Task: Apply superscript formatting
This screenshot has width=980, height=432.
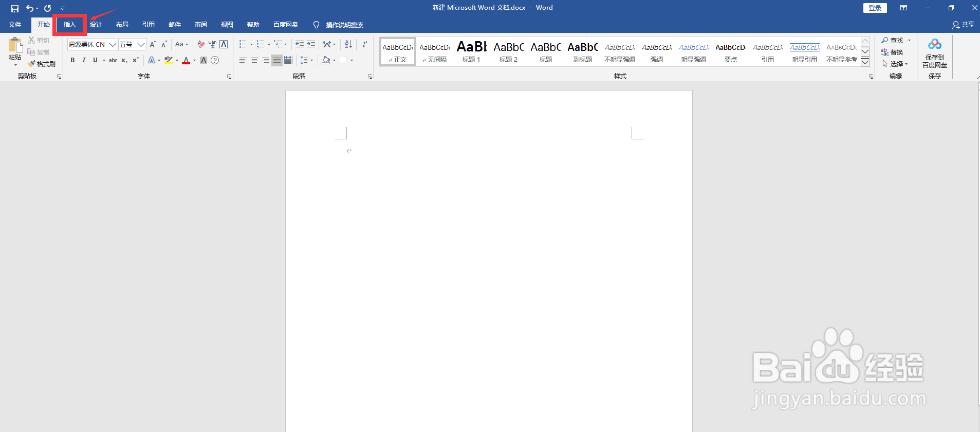Action: coord(136,60)
